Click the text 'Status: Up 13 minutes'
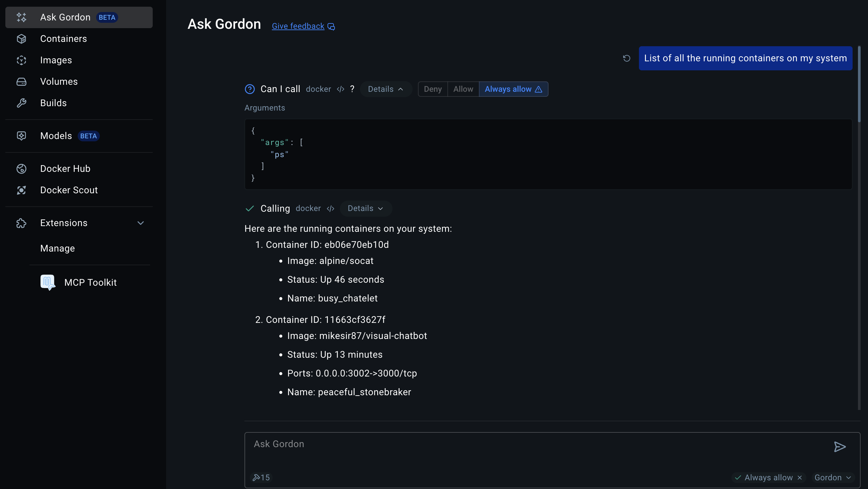The width and height of the screenshot is (868, 489). pos(335,355)
